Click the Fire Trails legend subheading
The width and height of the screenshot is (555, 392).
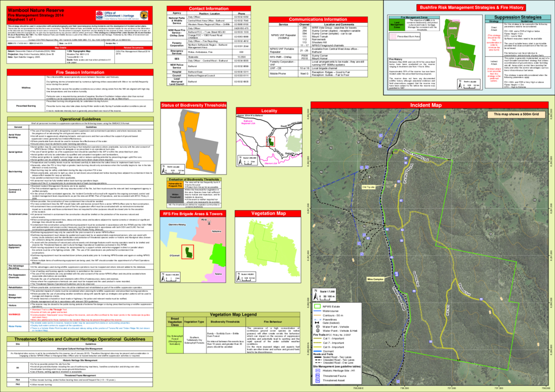tap(319, 335)
